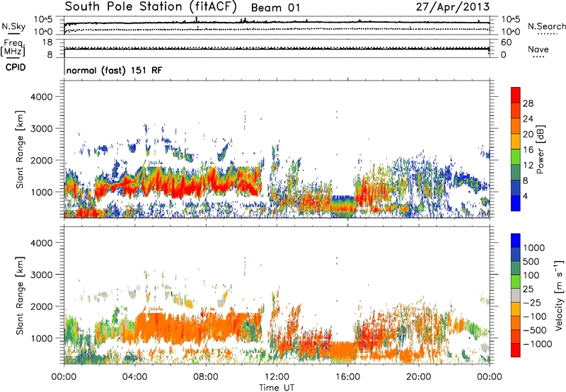Viewport: 566px width, 392px height.
Task: Click the "CPID" label
Action: 16,67
